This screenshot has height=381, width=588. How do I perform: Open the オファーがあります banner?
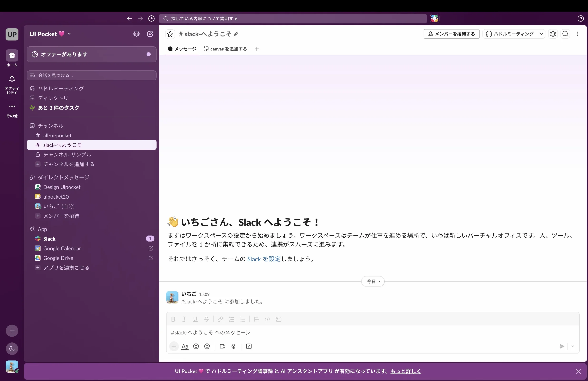click(x=91, y=55)
